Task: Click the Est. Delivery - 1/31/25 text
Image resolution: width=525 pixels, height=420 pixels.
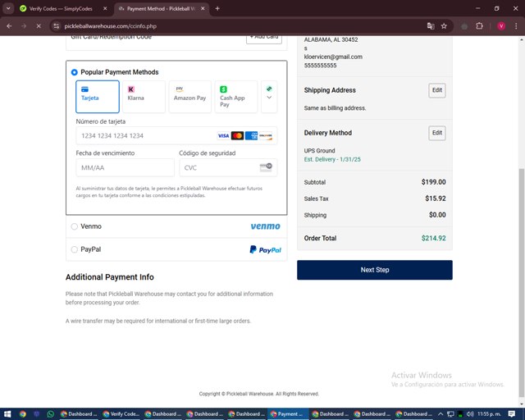Action: click(x=332, y=159)
